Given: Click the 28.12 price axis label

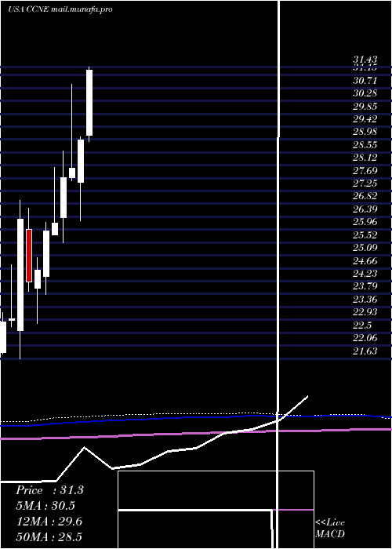Looking at the screenshot, I should click(x=365, y=158).
